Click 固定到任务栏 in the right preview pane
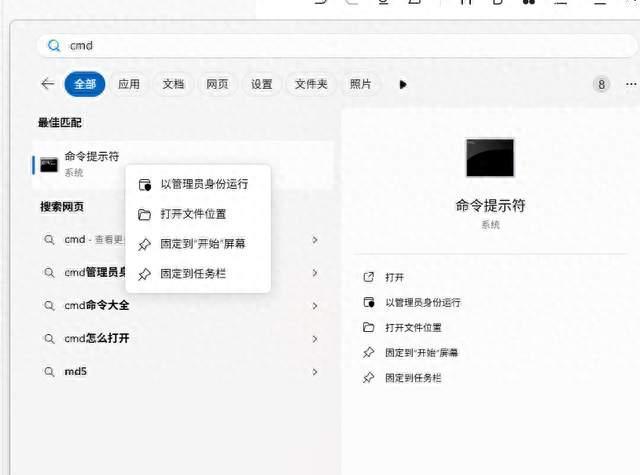 point(413,378)
